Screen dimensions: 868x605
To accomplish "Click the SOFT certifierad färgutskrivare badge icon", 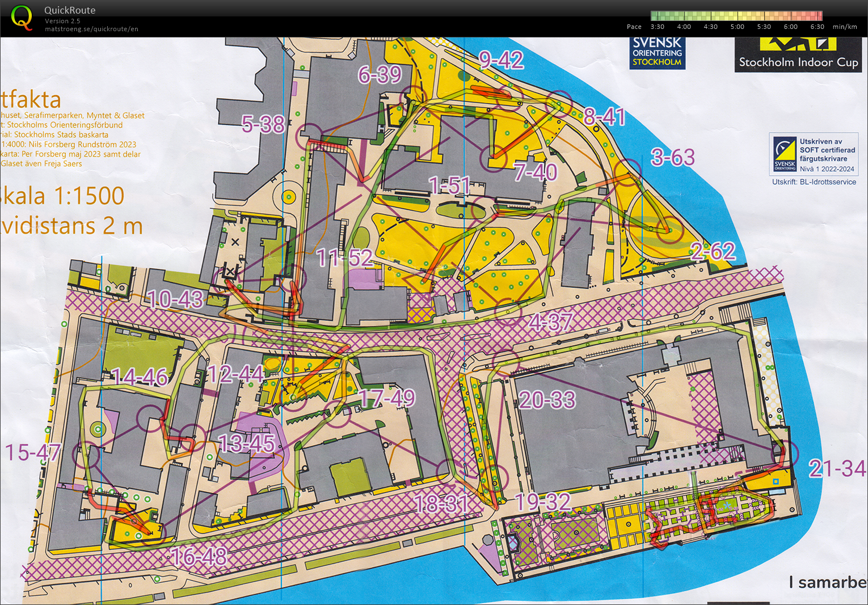I will [x=785, y=154].
